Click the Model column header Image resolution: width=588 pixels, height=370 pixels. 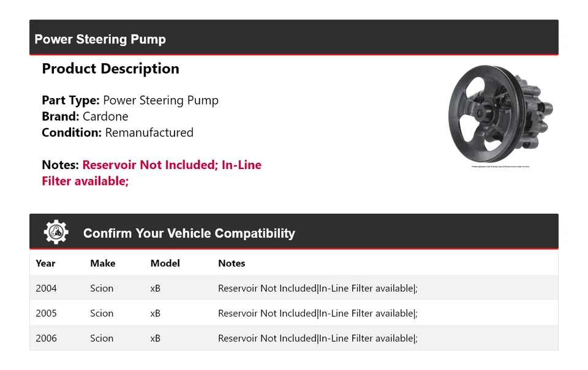tap(165, 263)
